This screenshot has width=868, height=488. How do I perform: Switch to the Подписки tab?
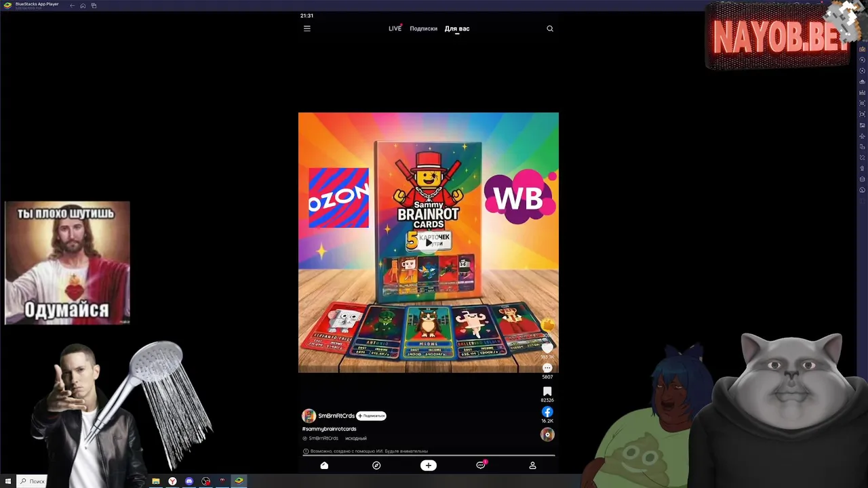(x=423, y=28)
